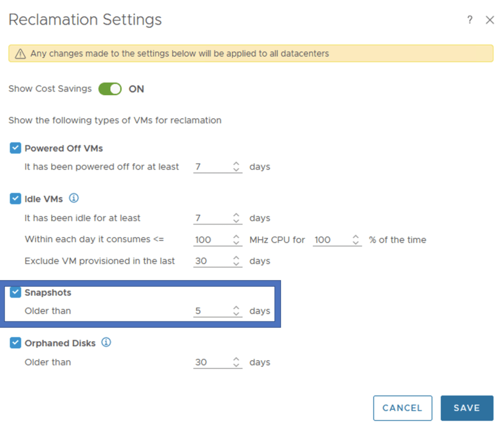Click the warning triangle icon in banner
Screen dimensions: 504x430
click(x=20, y=54)
